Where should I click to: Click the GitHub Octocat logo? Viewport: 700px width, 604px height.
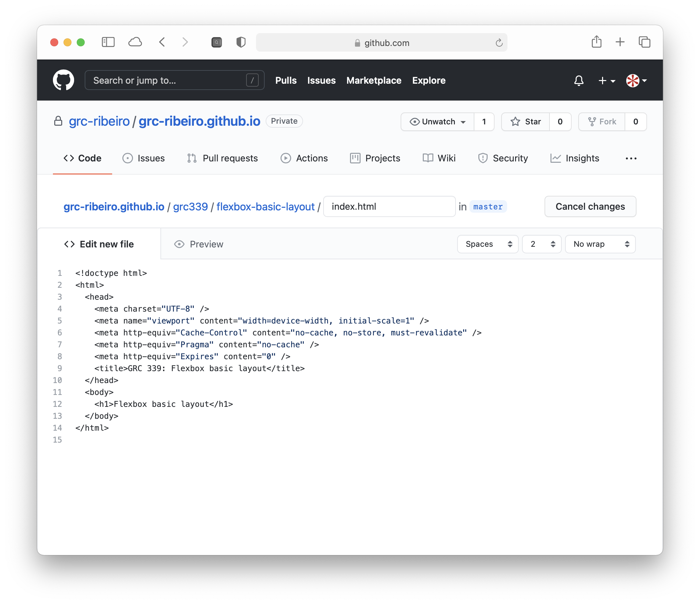coord(64,80)
